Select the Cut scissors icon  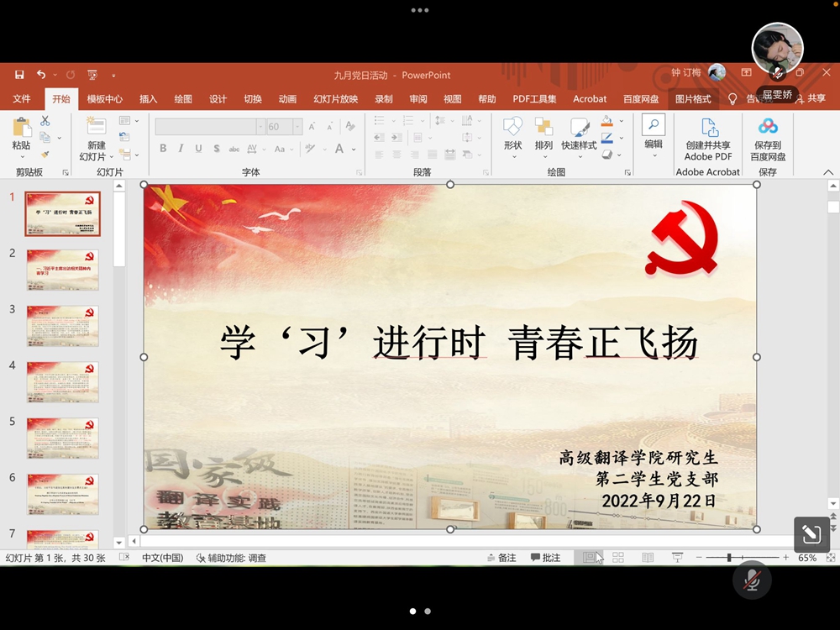45,121
